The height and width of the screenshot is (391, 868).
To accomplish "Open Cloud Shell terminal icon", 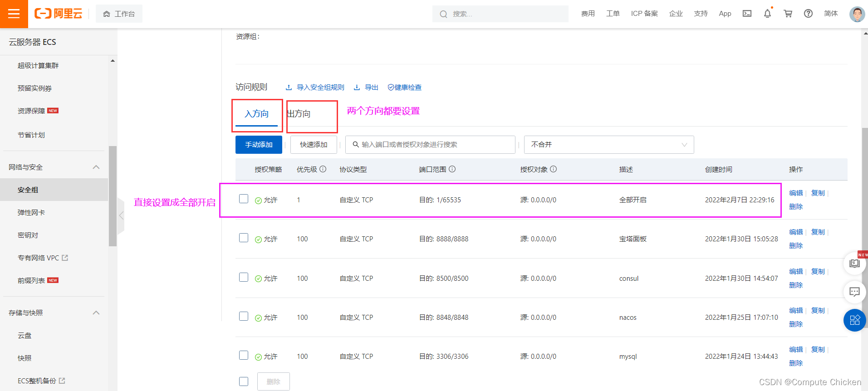I will point(747,14).
